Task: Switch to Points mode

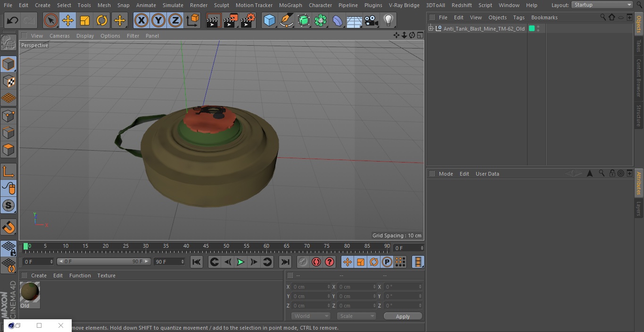Action: (x=8, y=115)
